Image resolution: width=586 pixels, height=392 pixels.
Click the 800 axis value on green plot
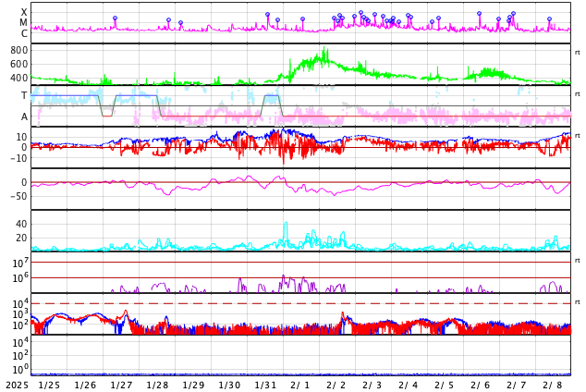(19, 50)
